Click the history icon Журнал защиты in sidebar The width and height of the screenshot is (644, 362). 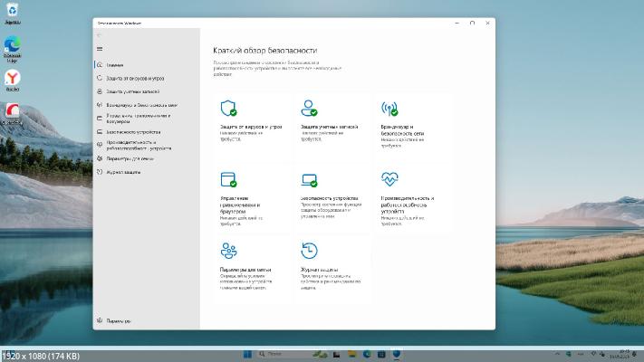pos(100,172)
